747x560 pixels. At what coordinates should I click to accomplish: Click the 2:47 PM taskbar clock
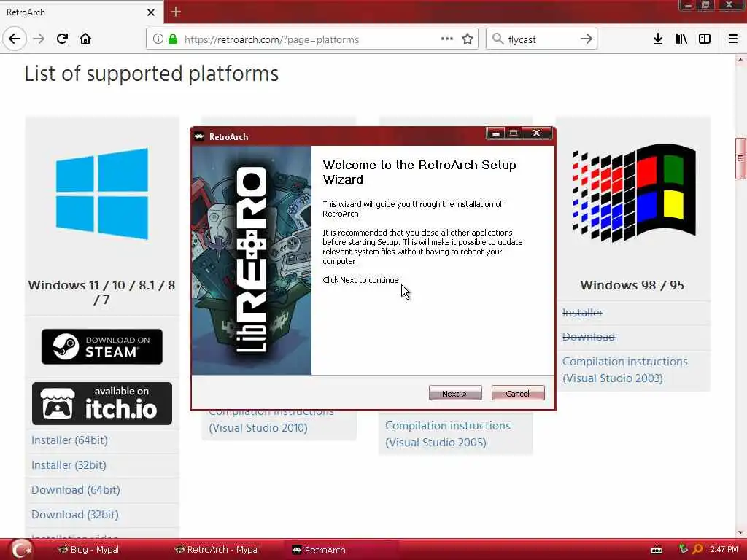[x=724, y=549]
